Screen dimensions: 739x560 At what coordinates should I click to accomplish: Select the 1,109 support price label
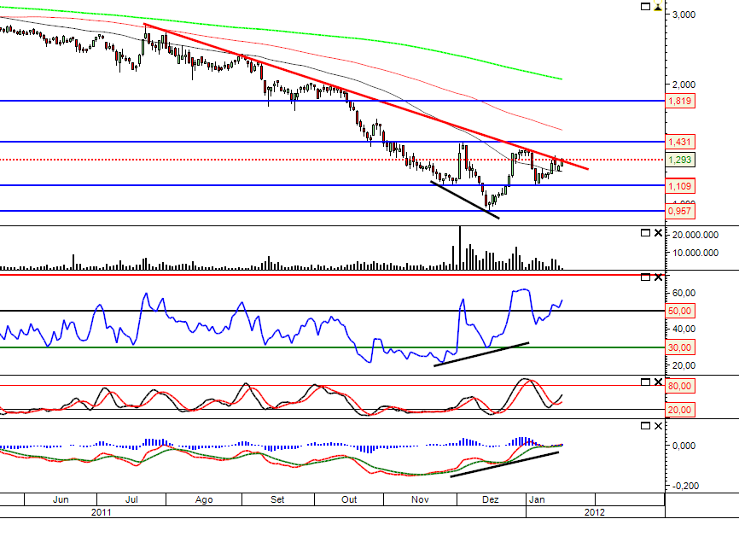(679, 185)
